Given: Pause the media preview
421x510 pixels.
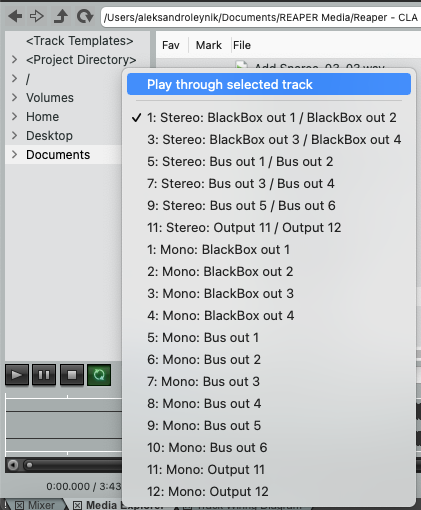Looking at the screenshot, I should pos(44,375).
